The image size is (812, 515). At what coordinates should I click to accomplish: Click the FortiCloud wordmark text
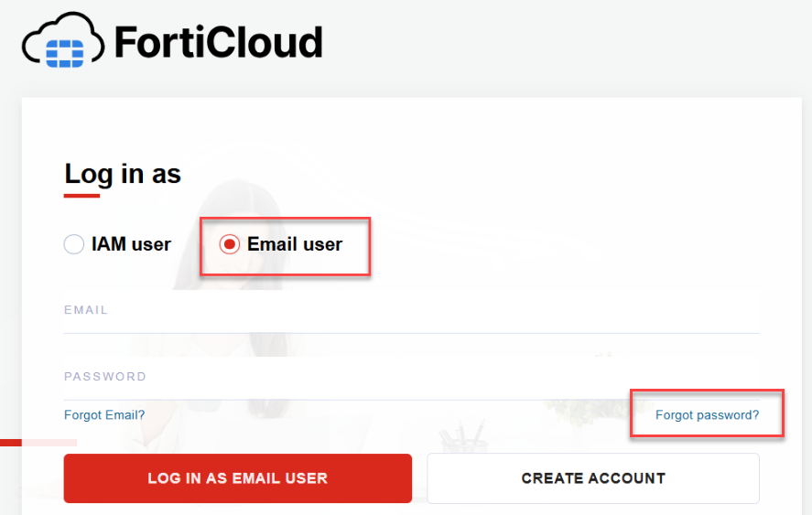tap(219, 41)
